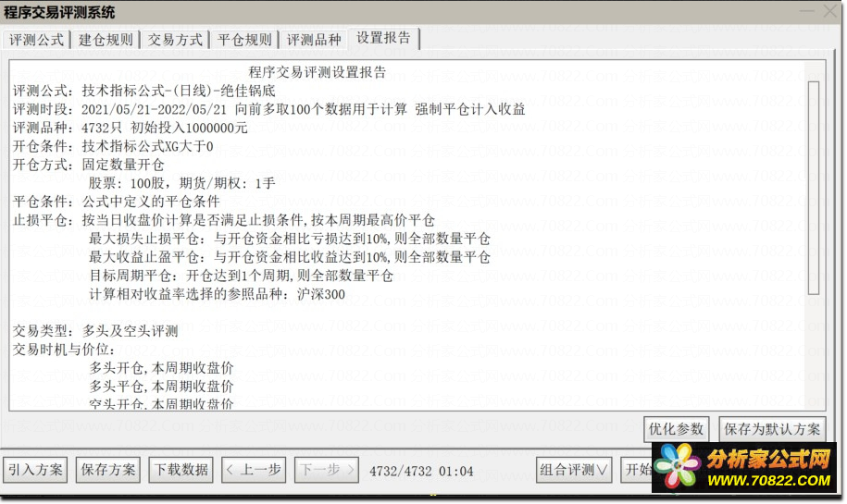This screenshot has height=504, width=847.
Task: Click the 设置报告 tab
Action: point(383,38)
